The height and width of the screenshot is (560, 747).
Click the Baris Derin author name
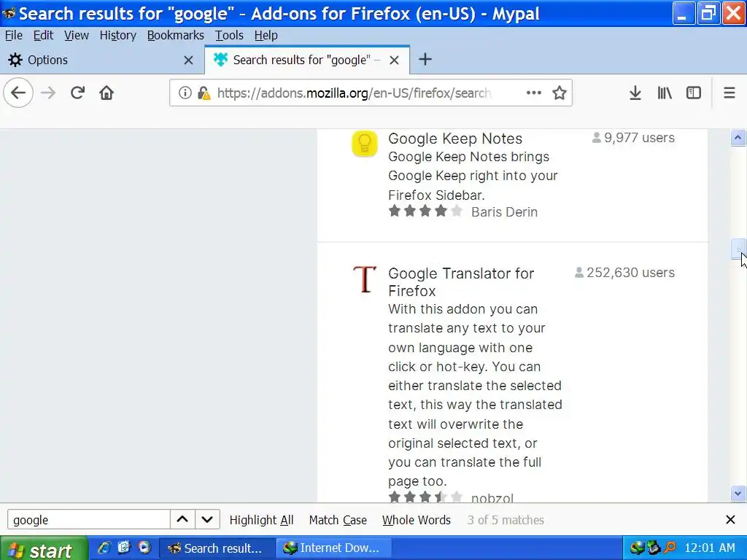click(x=504, y=212)
